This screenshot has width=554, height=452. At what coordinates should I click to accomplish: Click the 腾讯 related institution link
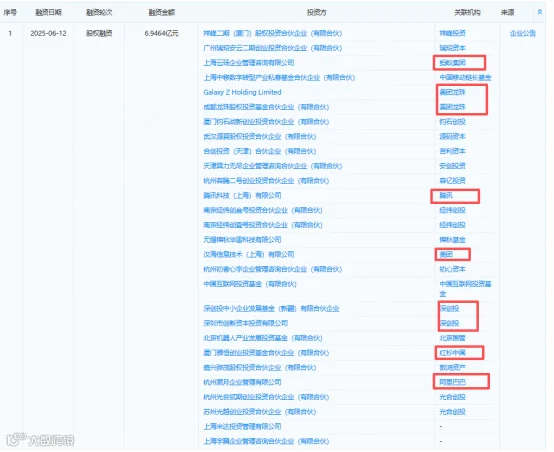pos(446,195)
